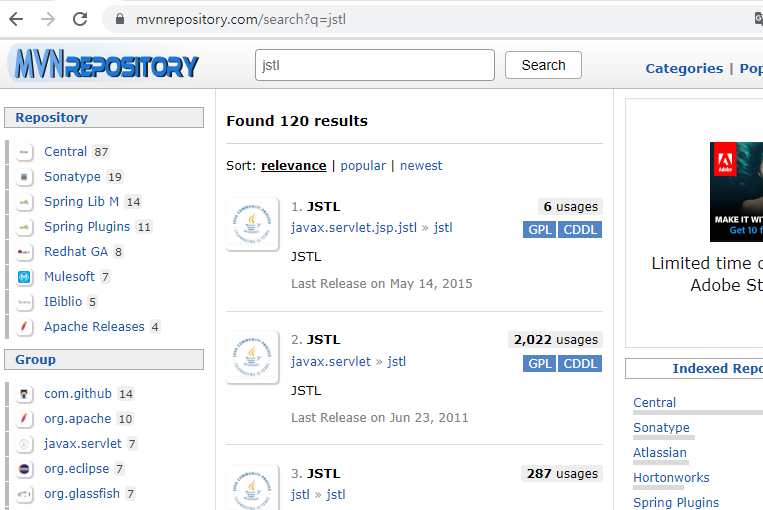Viewport: 763px width, 510px height.
Task: Click the Java logo of result 1
Action: [x=252, y=224]
